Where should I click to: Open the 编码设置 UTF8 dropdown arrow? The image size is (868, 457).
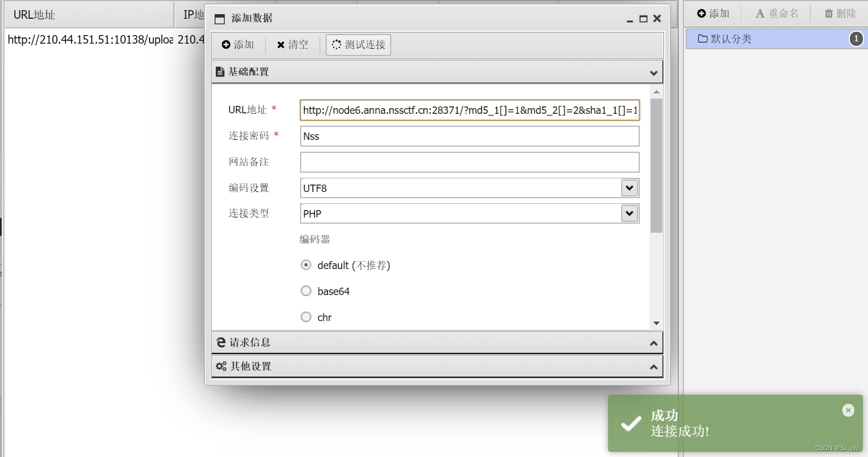pyautogui.click(x=630, y=187)
